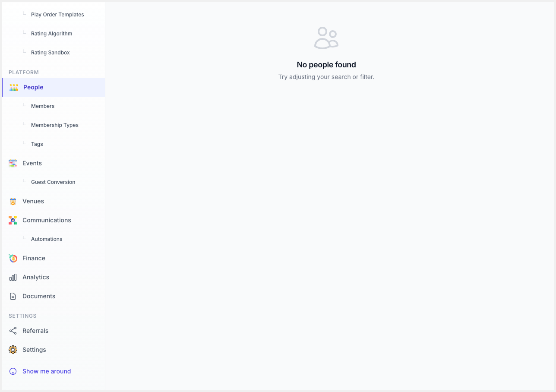Select the People menu label
The image size is (556, 392).
coord(33,87)
